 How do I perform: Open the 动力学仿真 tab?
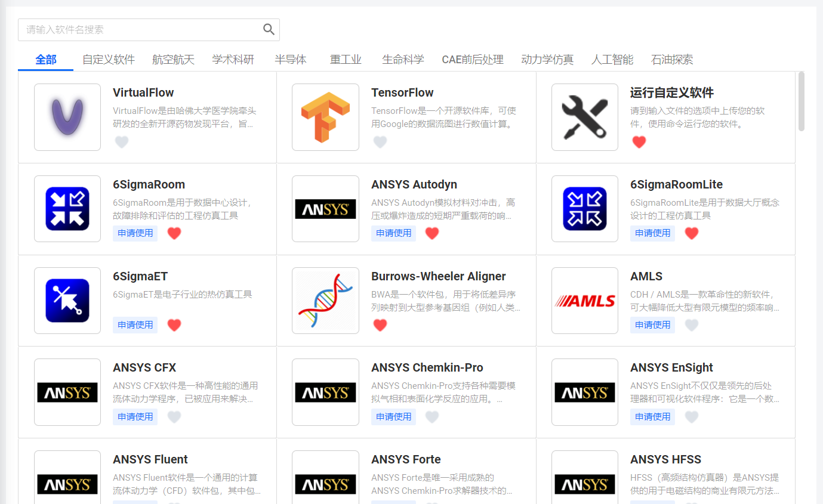coord(547,60)
